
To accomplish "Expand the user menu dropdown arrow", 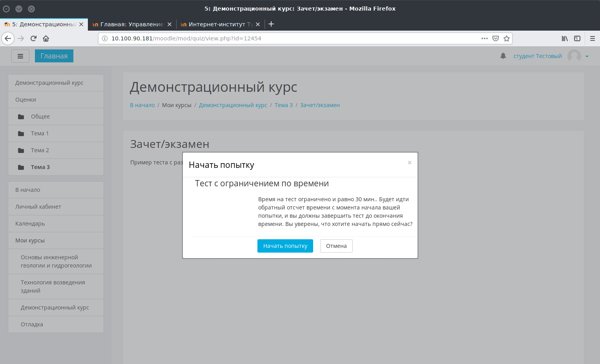I will click(x=587, y=56).
